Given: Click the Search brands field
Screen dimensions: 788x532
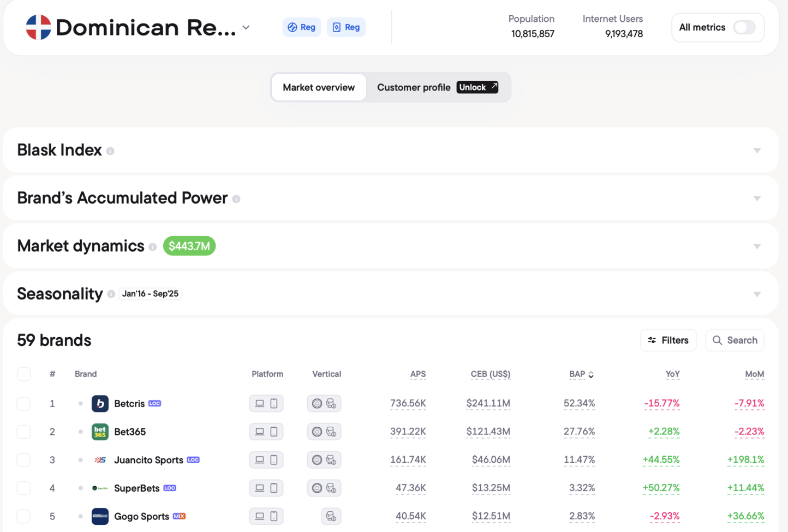Looking at the screenshot, I should click(x=735, y=340).
